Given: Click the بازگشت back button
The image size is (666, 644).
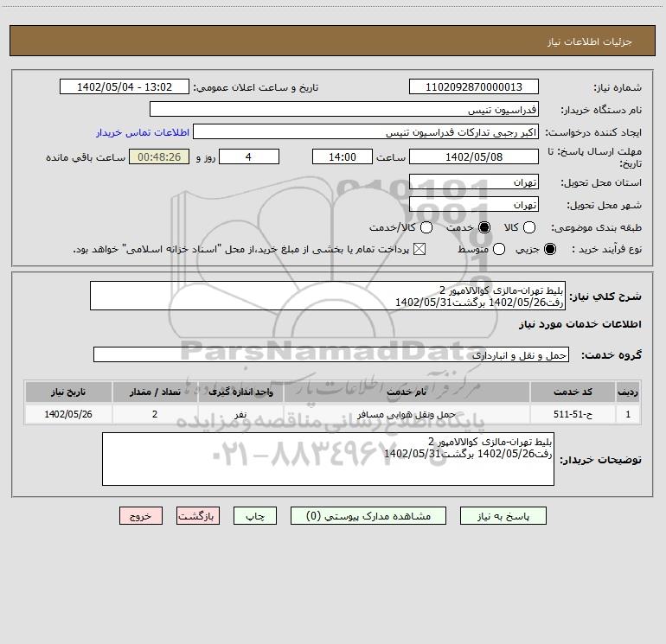Looking at the screenshot, I should [198, 516].
